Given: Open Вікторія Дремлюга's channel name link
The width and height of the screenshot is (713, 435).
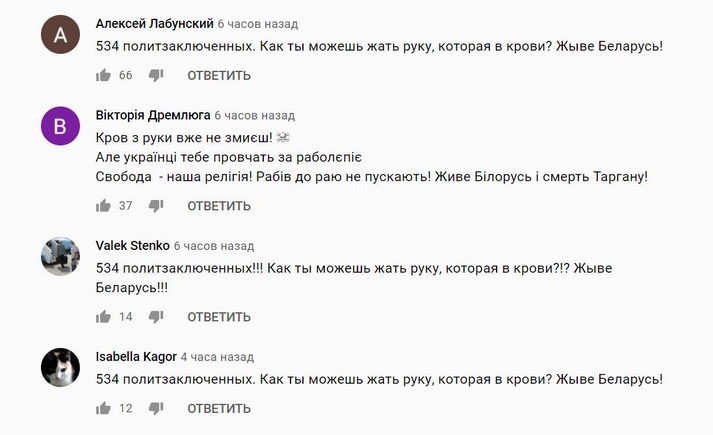Looking at the screenshot, I should (x=152, y=115).
